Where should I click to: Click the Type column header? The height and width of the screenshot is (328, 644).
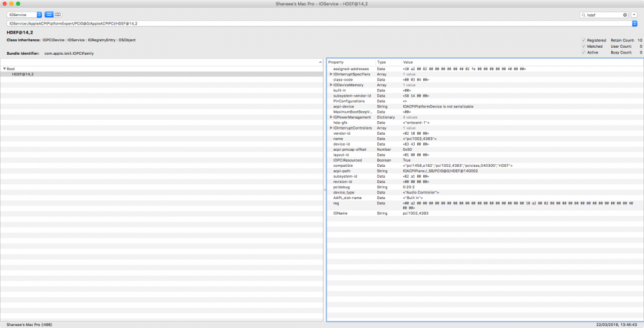click(x=388, y=62)
